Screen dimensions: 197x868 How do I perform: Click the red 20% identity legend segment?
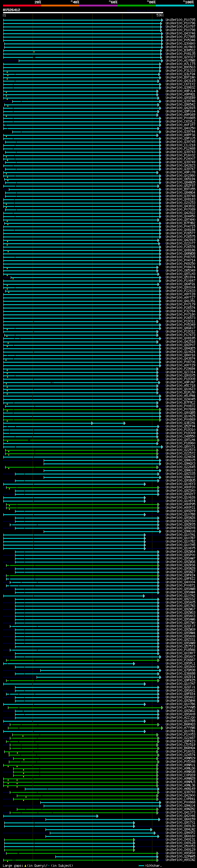coord(22,6)
